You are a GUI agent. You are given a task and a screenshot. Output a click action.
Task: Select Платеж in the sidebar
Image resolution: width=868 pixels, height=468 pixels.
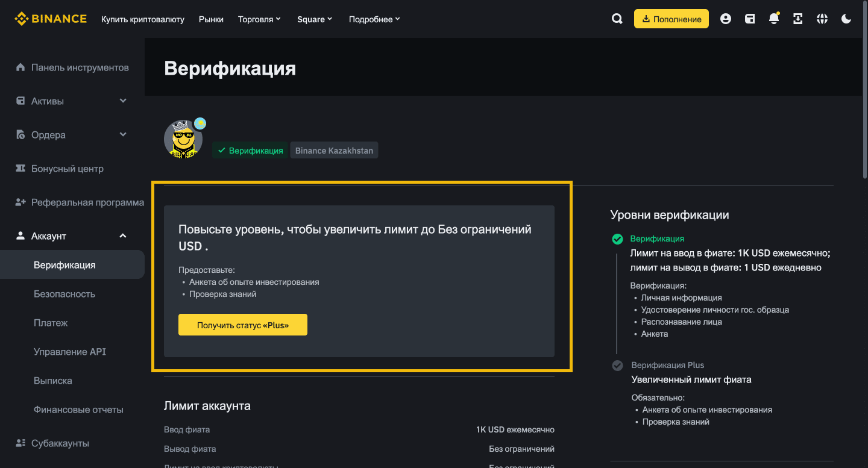(x=51, y=323)
